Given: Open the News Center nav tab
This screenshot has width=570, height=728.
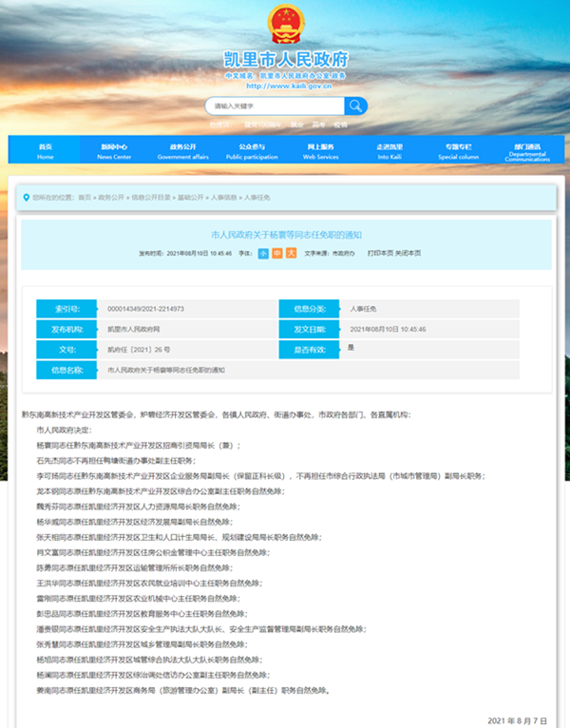Looking at the screenshot, I should pos(114,151).
